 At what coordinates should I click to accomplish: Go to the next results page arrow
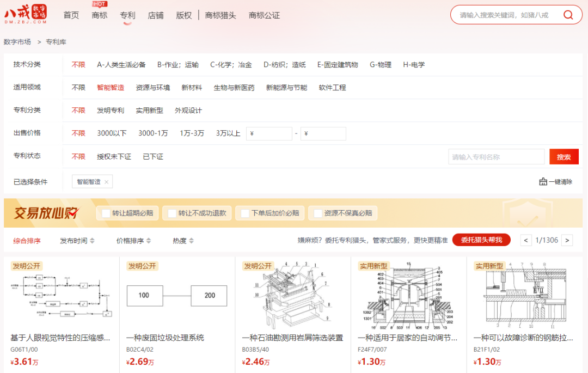[x=567, y=240]
